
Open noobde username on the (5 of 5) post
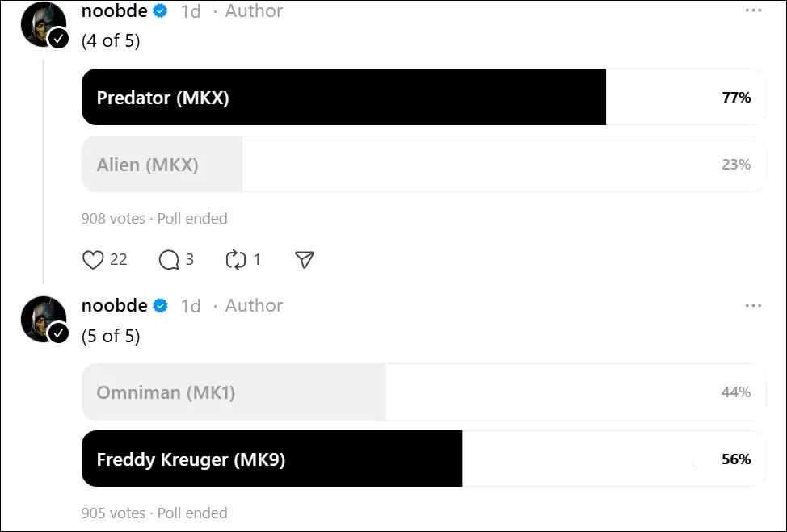pyautogui.click(x=114, y=306)
